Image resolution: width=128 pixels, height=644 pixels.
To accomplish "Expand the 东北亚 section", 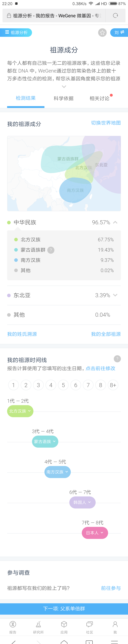I will [115, 295].
